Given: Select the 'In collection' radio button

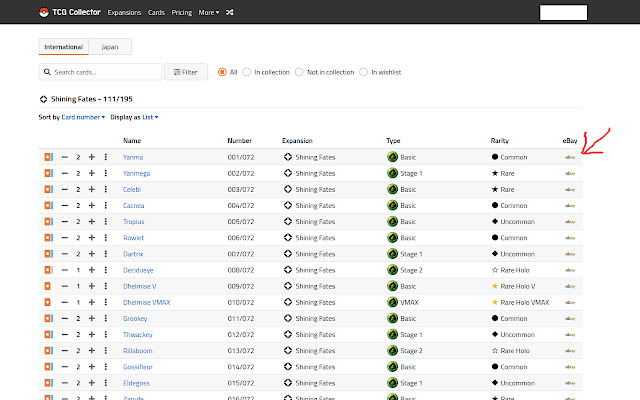Looking at the screenshot, I should [x=247, y=72].
